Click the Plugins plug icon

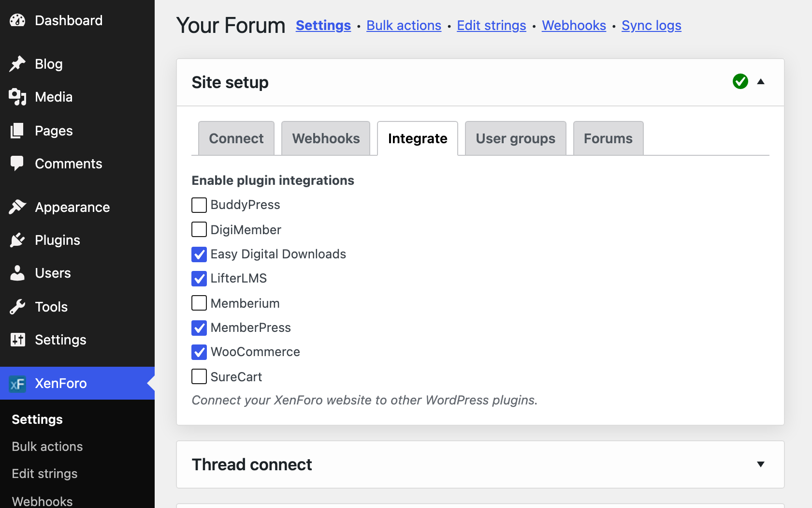coord(17,240)
